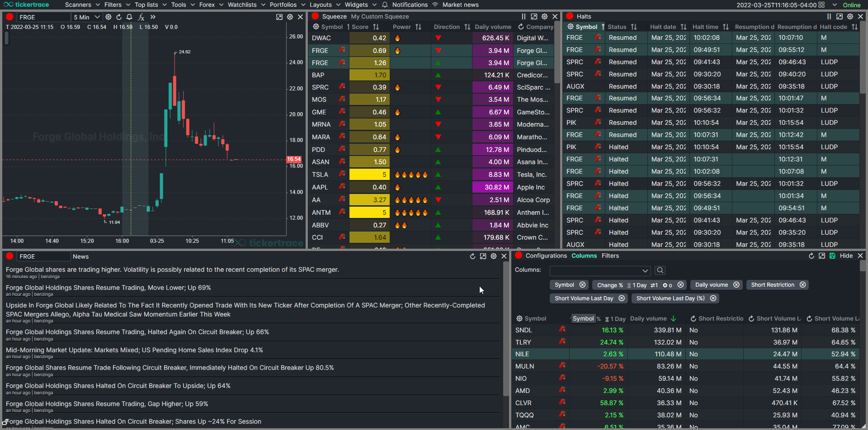
Task: Open Halts widget settings gear
Action: click(x=850, y=16)
